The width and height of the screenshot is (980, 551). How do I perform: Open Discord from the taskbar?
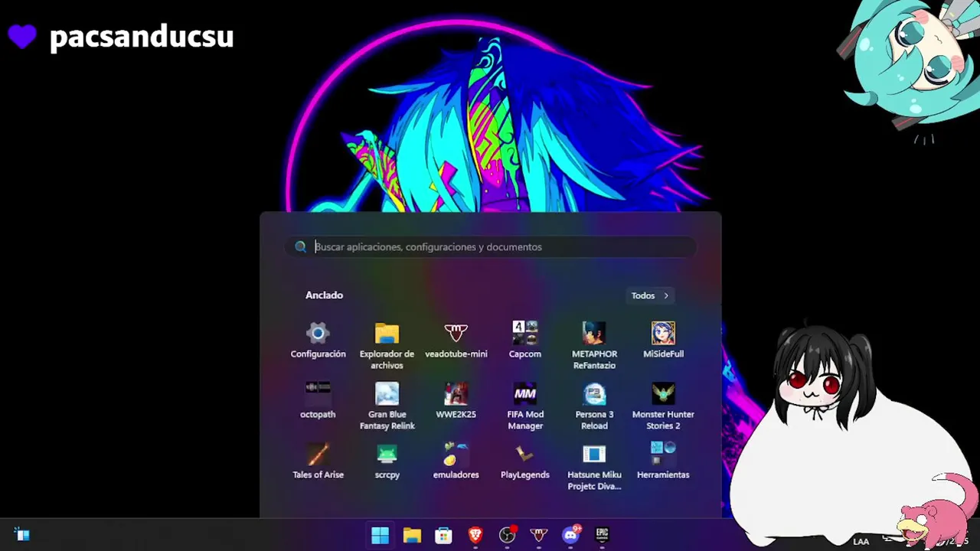coord(570,535)
